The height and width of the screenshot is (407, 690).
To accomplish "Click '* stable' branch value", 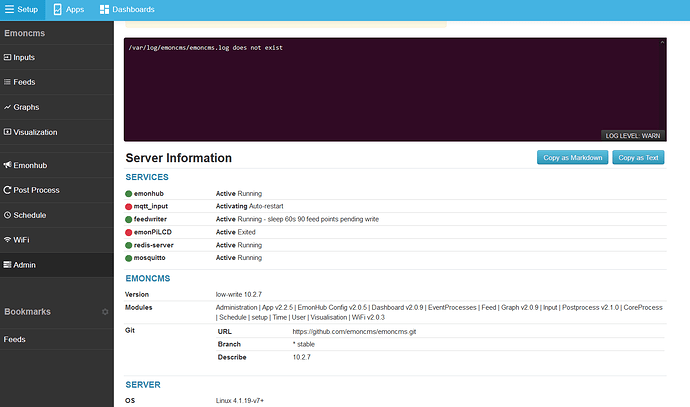I will click(x=304, y=344).
